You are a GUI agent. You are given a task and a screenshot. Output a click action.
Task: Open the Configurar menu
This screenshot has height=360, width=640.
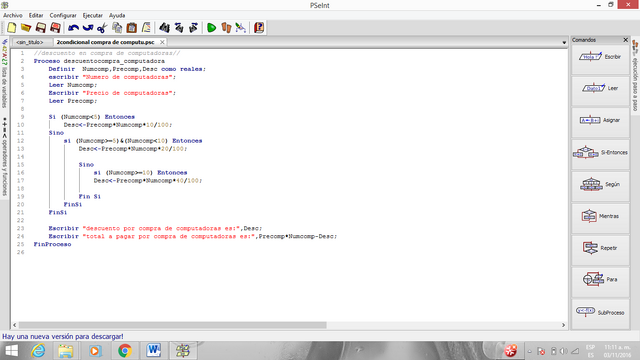tap(63, 16)
